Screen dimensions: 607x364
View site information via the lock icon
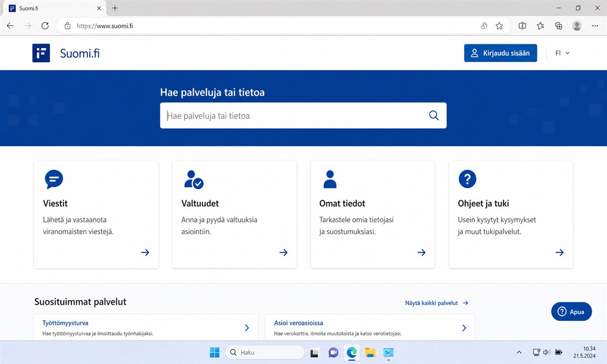pos(67,26)
